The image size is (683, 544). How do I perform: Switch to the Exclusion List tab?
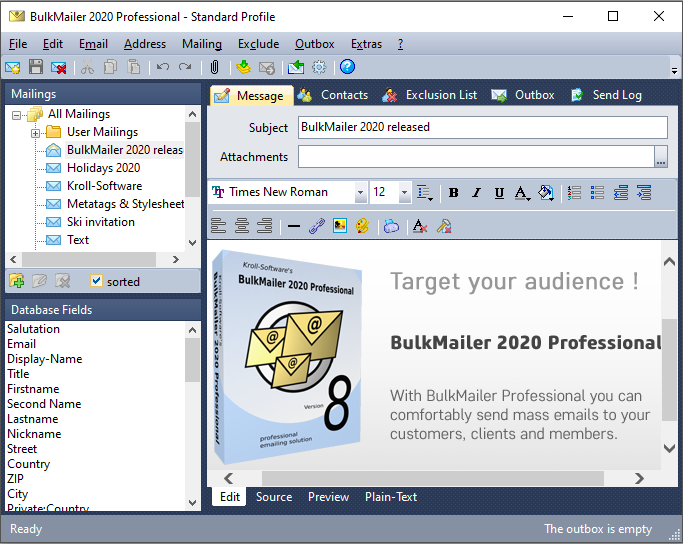(429, 95)
